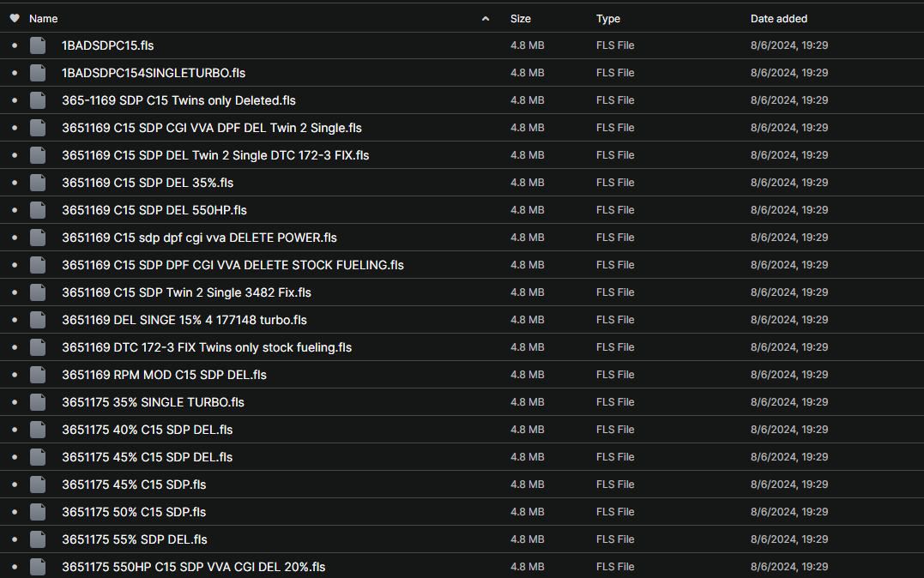The image size is (924, 578).
Task: Sort list by Name column header
Action: (44, 18)
